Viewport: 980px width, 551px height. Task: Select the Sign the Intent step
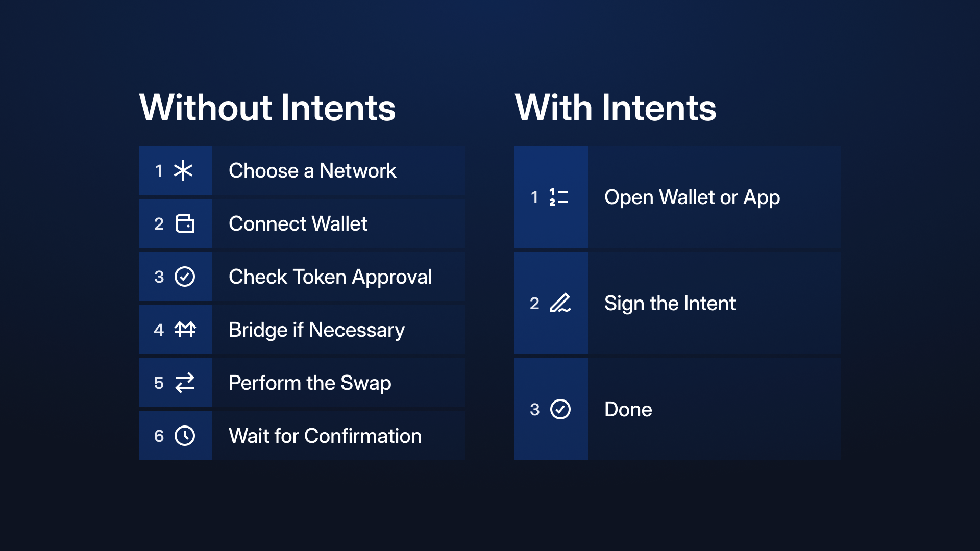pyautogui.click(x=678, y=303)
